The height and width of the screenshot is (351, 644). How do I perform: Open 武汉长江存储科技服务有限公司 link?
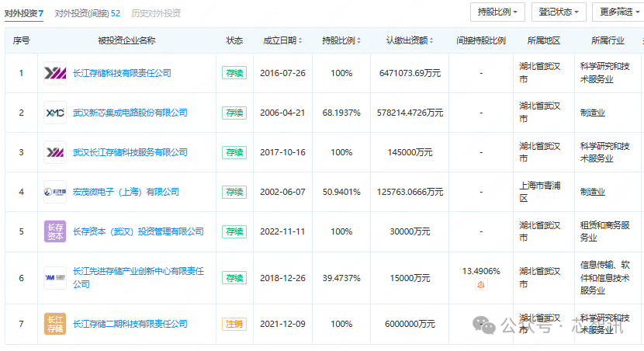130,152
